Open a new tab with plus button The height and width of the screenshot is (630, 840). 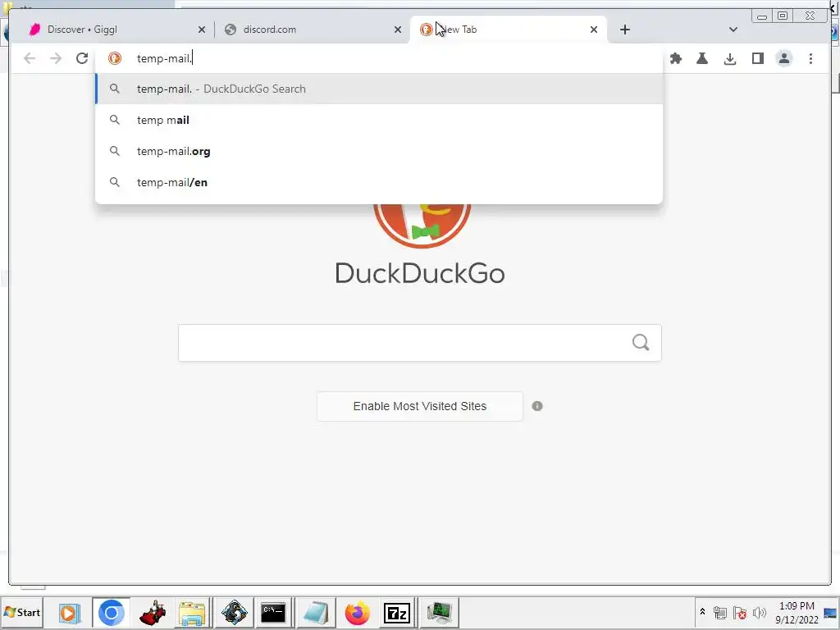pyautogui.click(x=625, y=30)
